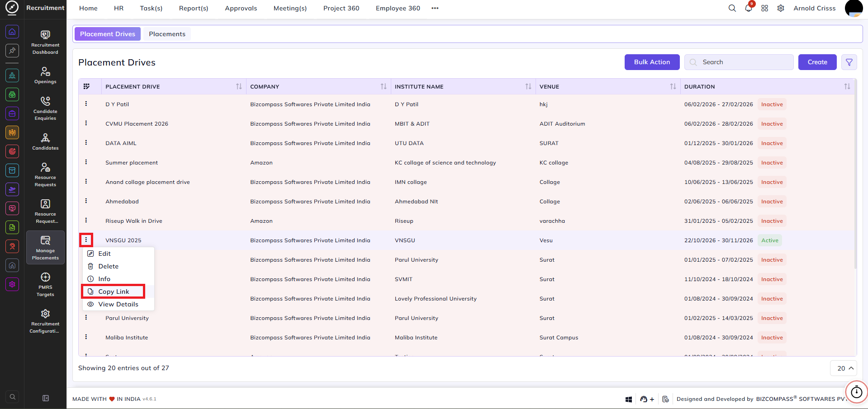Open the apps grid icon in top bar
The width and height of the screenshot is (868, 409).
click(764, 8)
